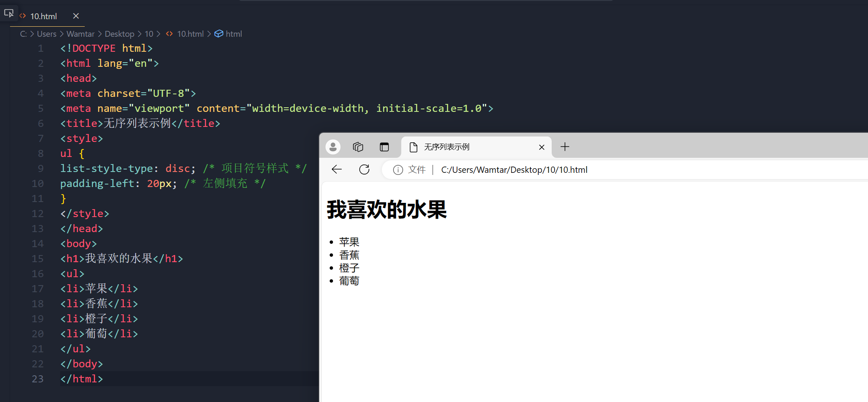Screen dimensions: 868x402
Task: Open a new browser tab with plus button
Action: pyautogui.click(x=565, y=147)
